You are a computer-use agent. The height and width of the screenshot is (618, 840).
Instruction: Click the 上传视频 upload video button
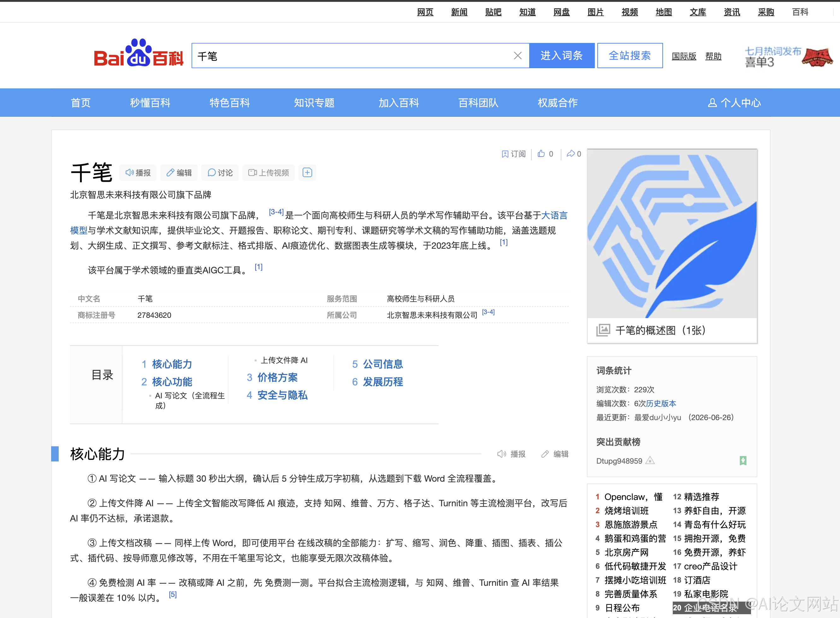click(269, 172)
